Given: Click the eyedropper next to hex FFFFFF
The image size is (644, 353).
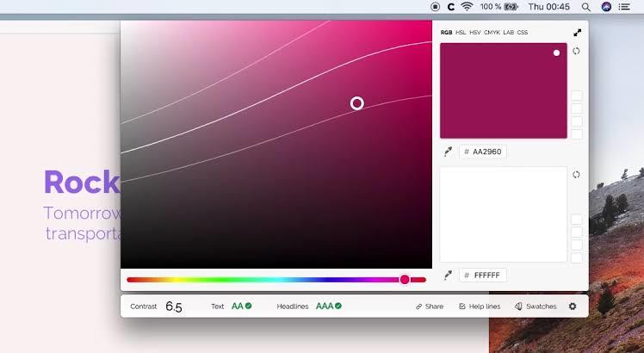Looking at the screenshot, I should [448, 276].
